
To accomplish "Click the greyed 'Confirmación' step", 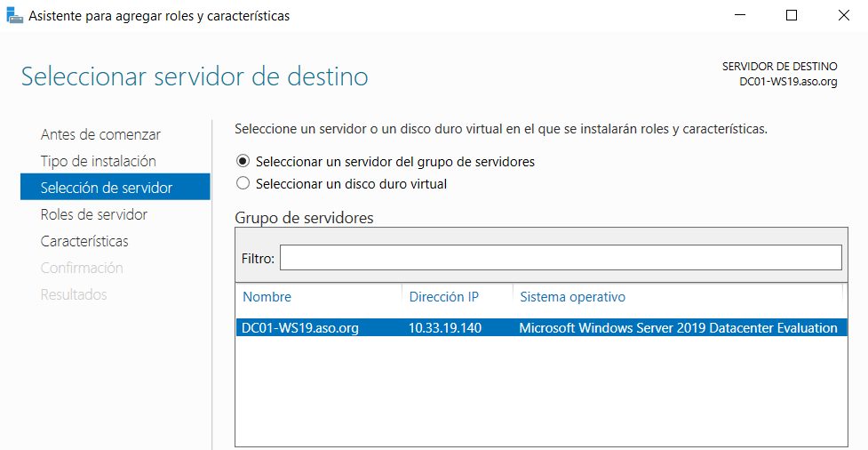I will pos(82,268).
